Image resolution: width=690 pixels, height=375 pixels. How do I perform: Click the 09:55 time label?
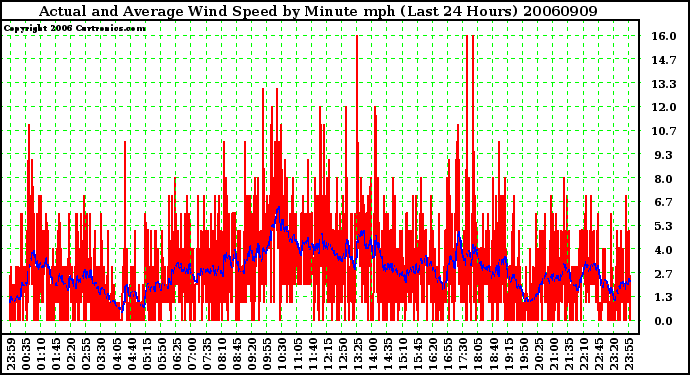[267, 354]
